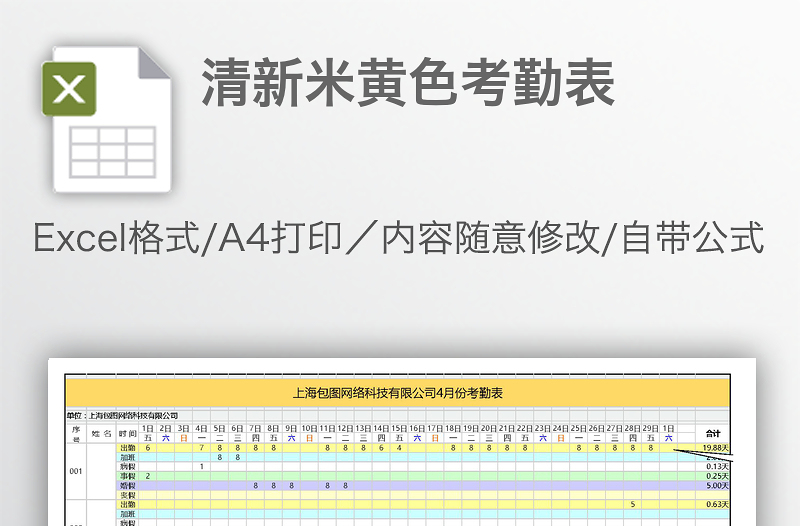This screenshot has height=526, width=800.
Task: Click the subtitle starting with Excel格式/A4打印
Action: tap(398, 237)
